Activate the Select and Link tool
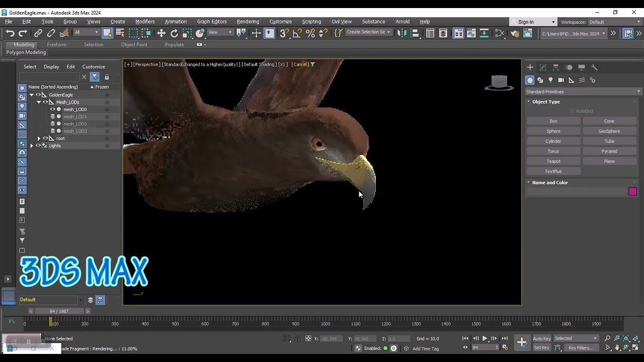 coord(38,33)
